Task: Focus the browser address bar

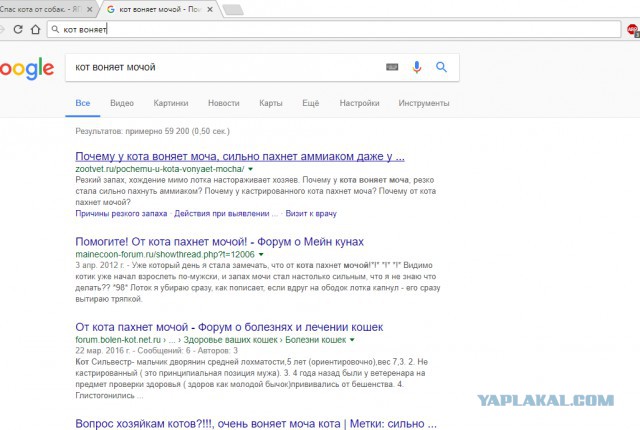Action: [334, 29]
